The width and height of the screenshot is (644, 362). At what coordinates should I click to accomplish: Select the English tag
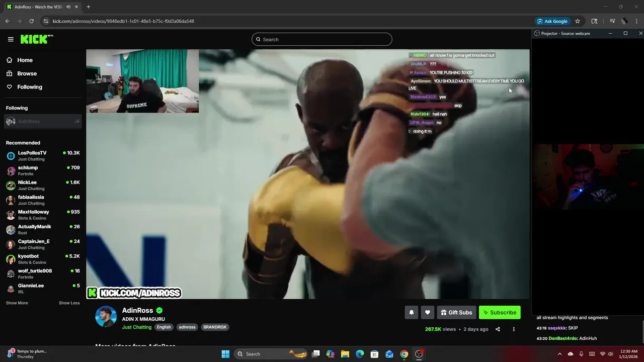point(164,327)
